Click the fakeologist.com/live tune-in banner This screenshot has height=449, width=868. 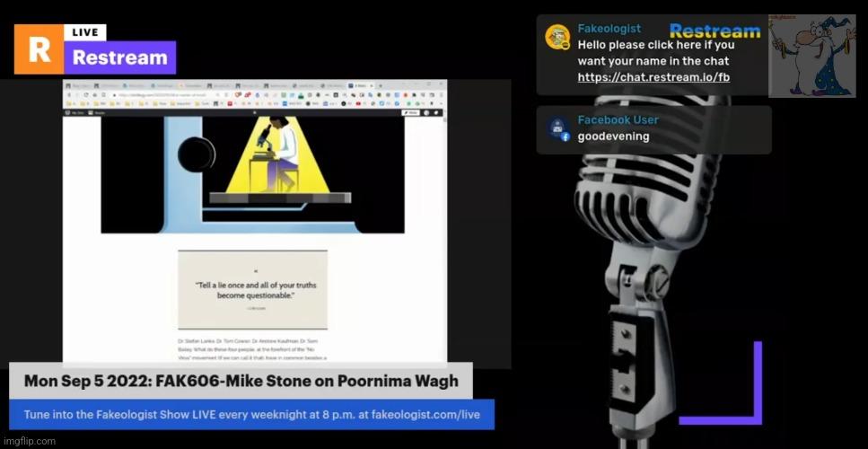coord(252,414)
